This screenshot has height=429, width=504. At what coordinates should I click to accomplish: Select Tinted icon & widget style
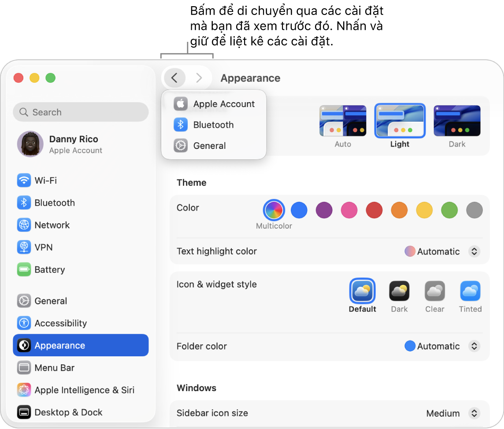[x=470, y=292]
